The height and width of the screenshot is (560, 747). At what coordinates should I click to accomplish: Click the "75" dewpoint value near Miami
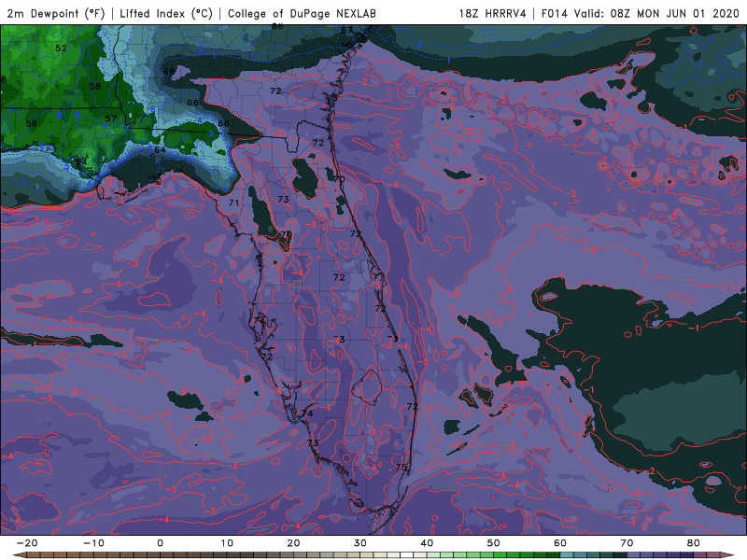[402, 467]
